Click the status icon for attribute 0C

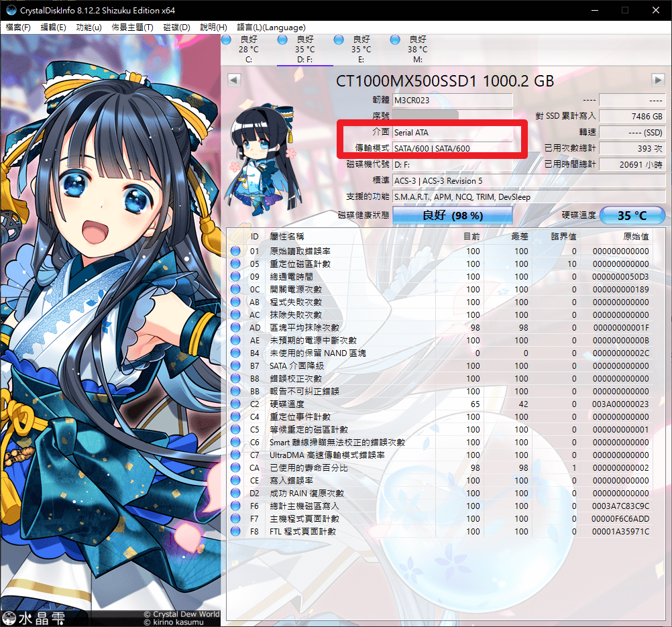click(235, 289)
